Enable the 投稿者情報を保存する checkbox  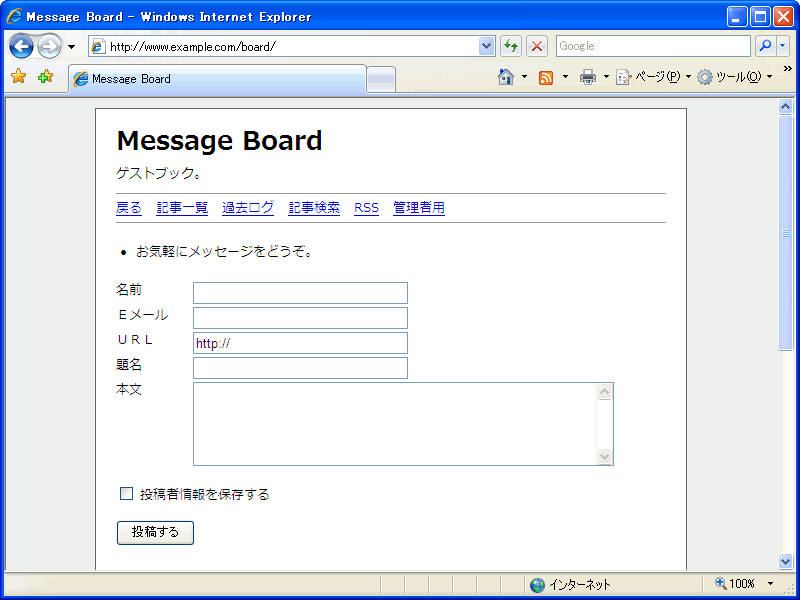click(126, 493)
